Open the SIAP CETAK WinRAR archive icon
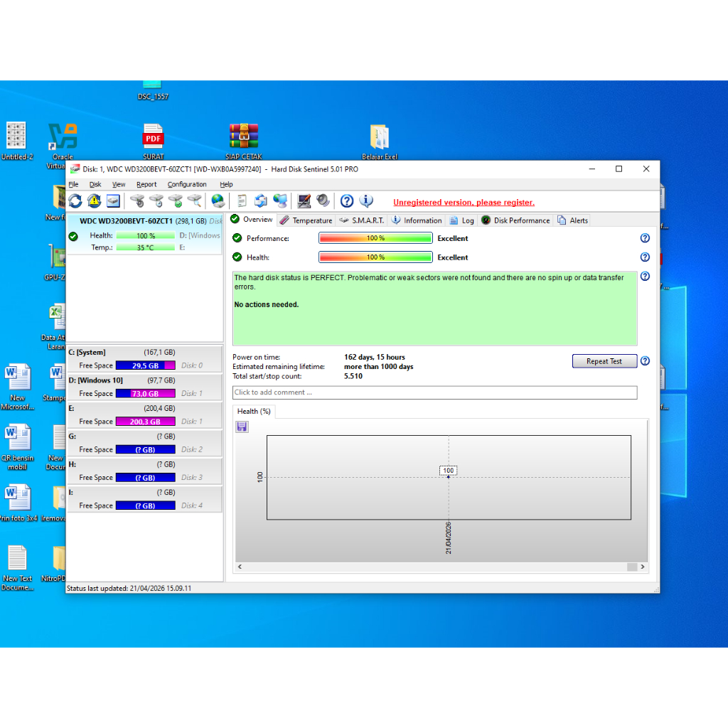 tap(244, 141)
